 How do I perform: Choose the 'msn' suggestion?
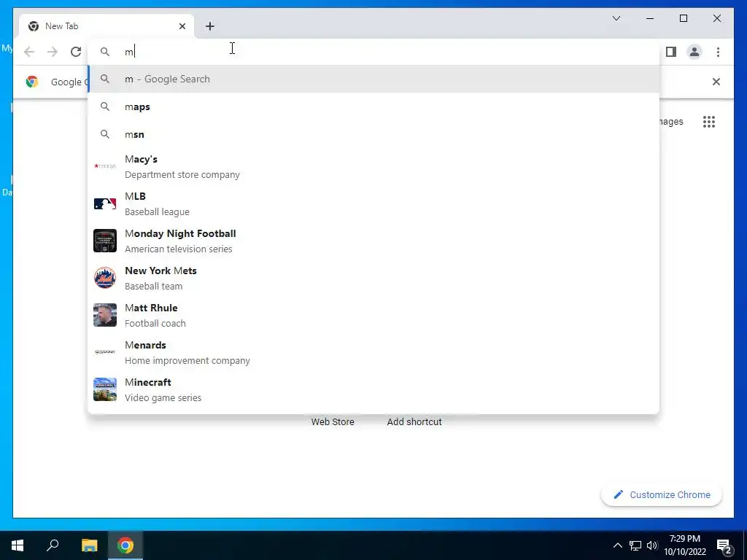374,134
